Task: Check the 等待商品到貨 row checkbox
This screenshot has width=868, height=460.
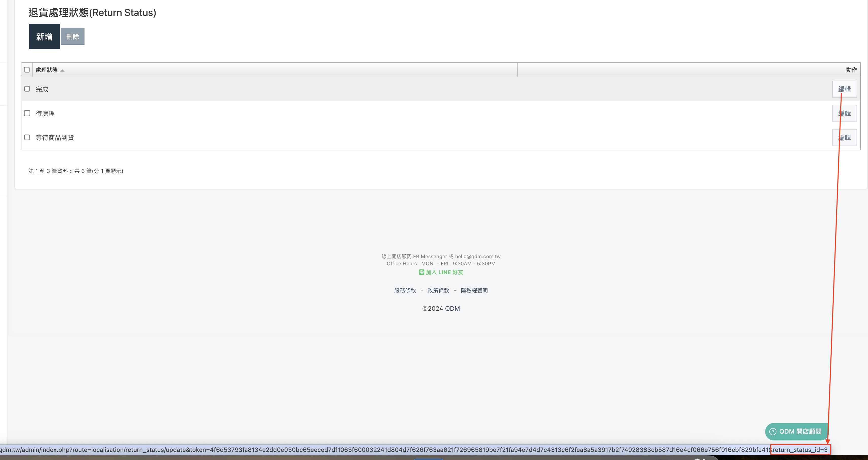Action: coord(27,138)
